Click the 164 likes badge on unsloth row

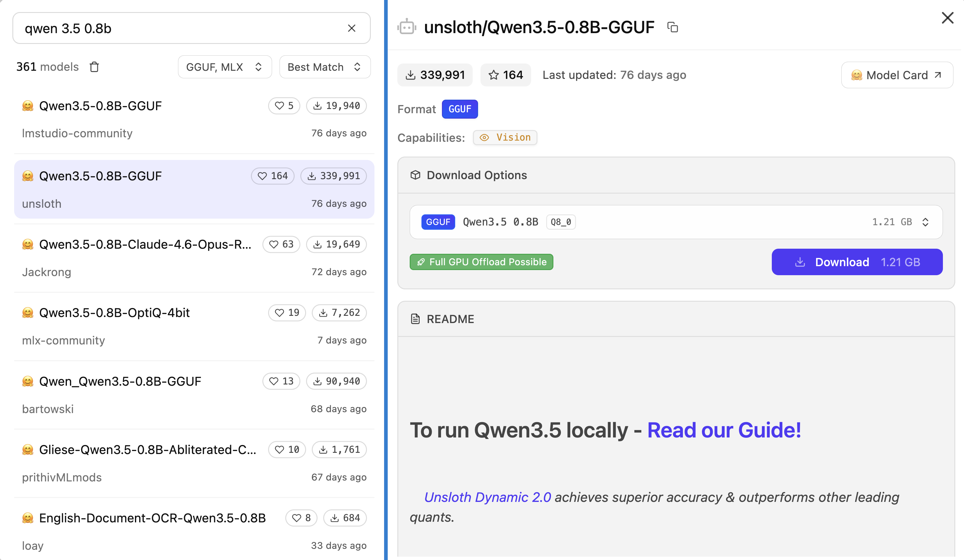point(273,176)
